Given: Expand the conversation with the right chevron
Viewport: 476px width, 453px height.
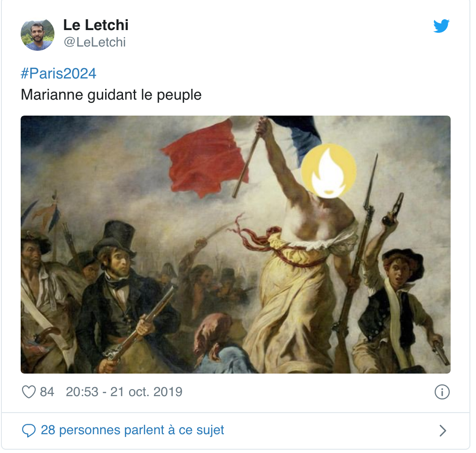Looking at the screenshot, I should tap(443, 430).
